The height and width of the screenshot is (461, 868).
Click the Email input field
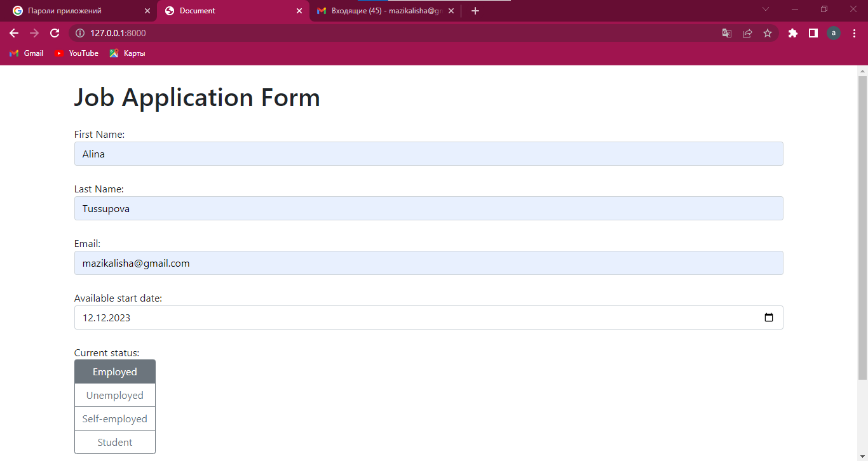428,262
